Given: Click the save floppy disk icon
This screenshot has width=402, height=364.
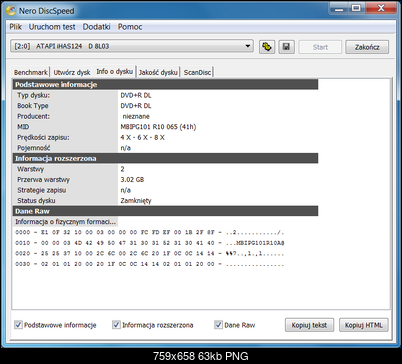Looking at the screenshot, I should (286, 47).
